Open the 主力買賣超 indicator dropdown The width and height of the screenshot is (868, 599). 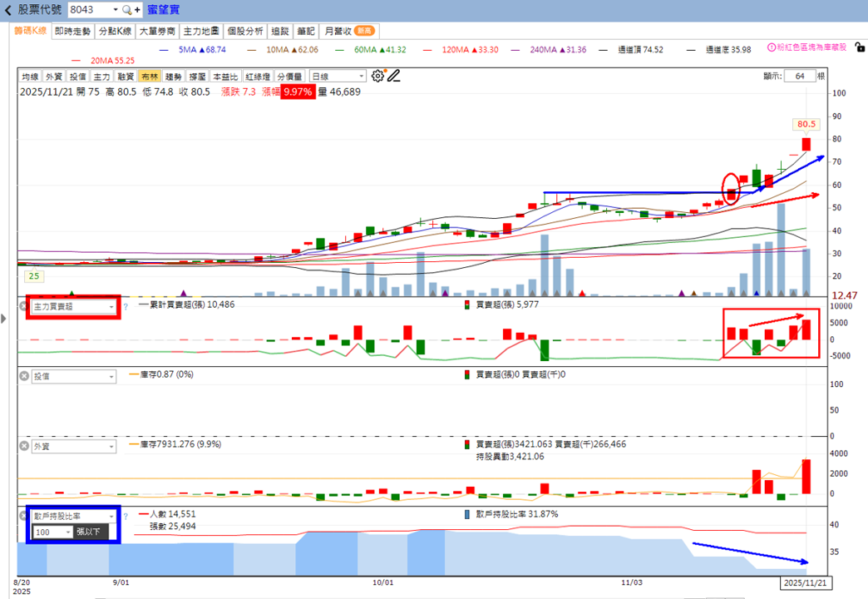(x=74, y=306)
